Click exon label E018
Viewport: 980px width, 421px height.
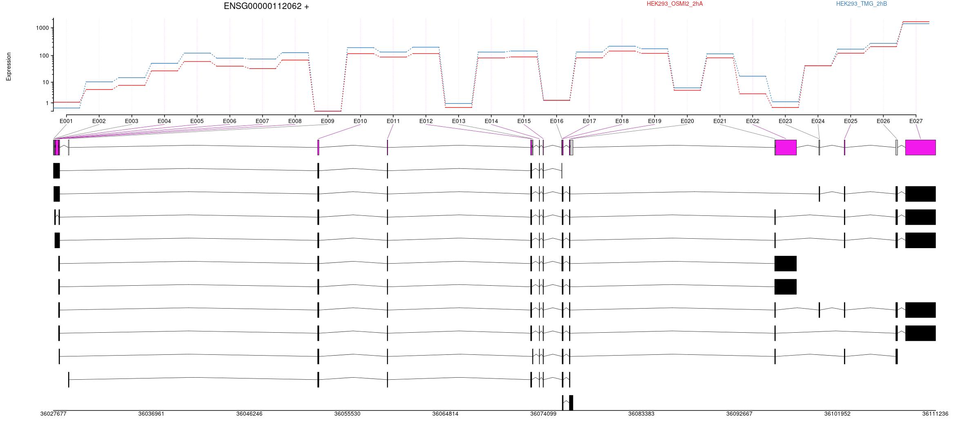[622, 121]
